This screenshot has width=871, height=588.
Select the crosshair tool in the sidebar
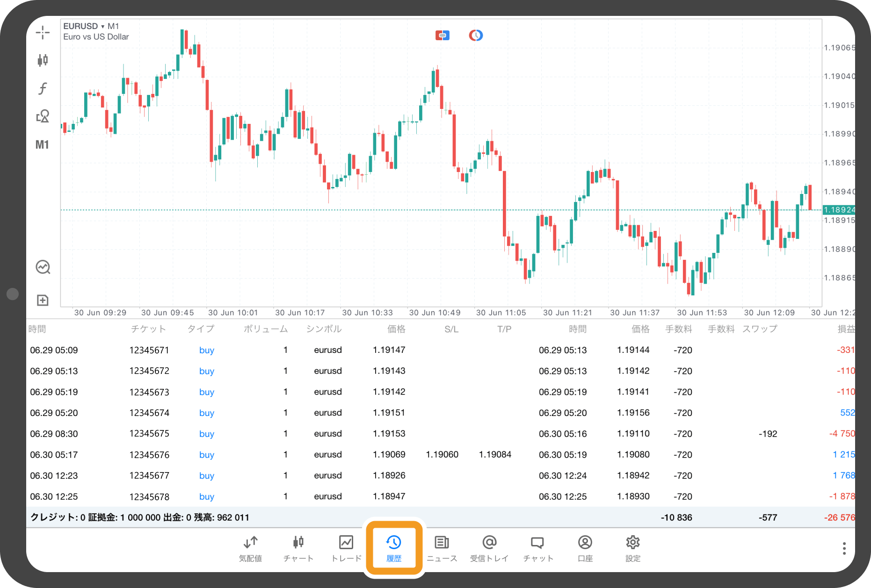tap(43, 32)
